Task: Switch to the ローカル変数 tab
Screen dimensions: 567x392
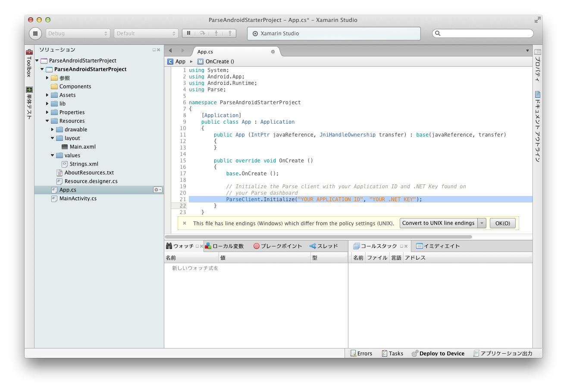Action: (224, 246)
